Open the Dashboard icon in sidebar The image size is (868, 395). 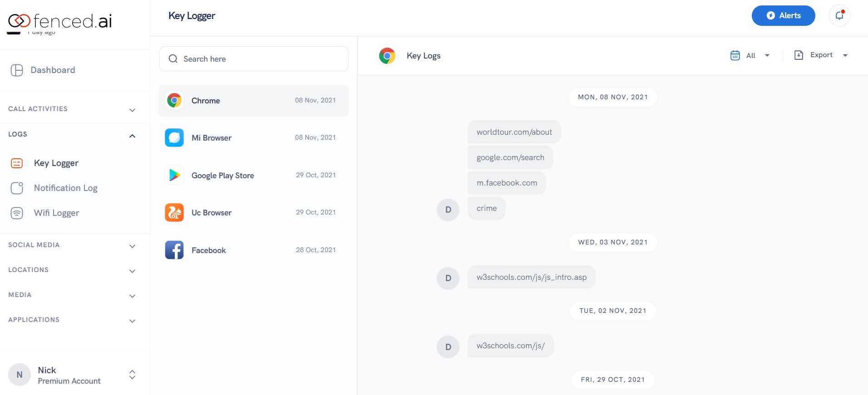tap(17, 70)
